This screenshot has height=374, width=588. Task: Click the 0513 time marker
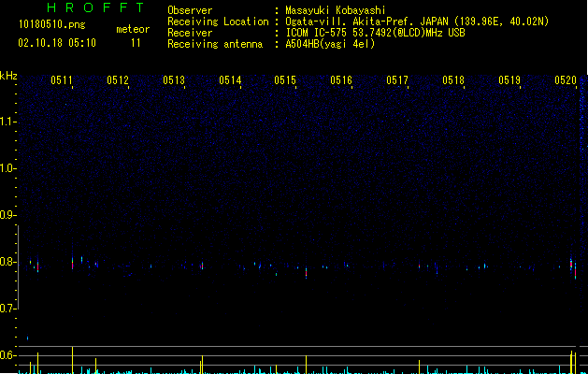pyautogui.click(x=174, y=80)
